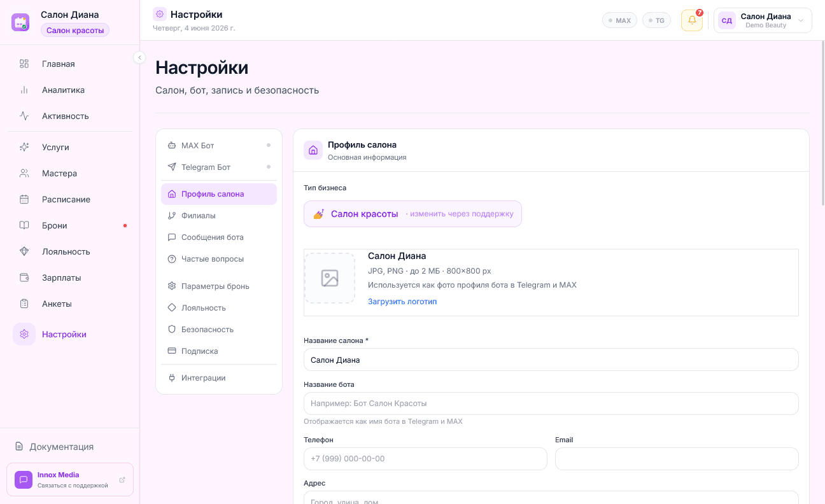Open Подписка settings section

(x=219, y=351)
